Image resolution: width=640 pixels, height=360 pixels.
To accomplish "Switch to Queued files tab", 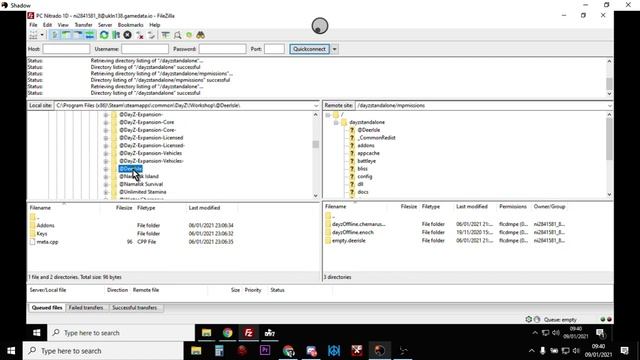I will (47, 308).
